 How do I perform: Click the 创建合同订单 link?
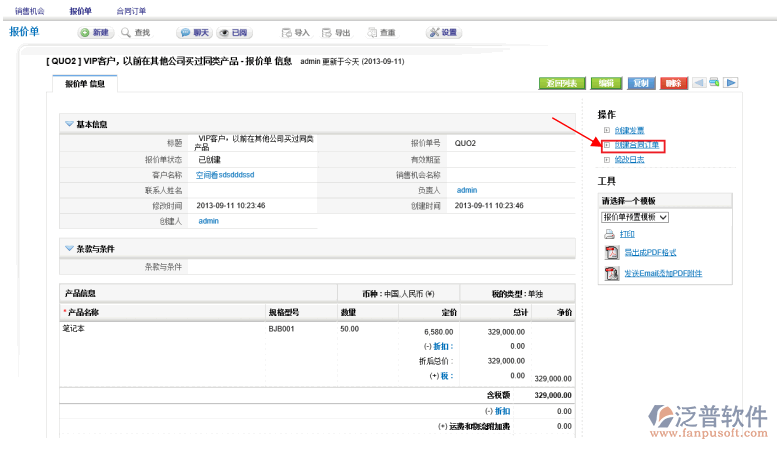point(636,146)
